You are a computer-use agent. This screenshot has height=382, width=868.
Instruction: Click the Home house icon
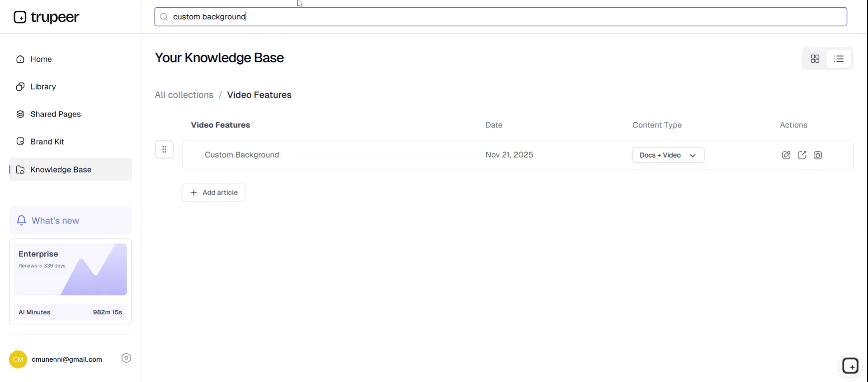click(20, 59)
